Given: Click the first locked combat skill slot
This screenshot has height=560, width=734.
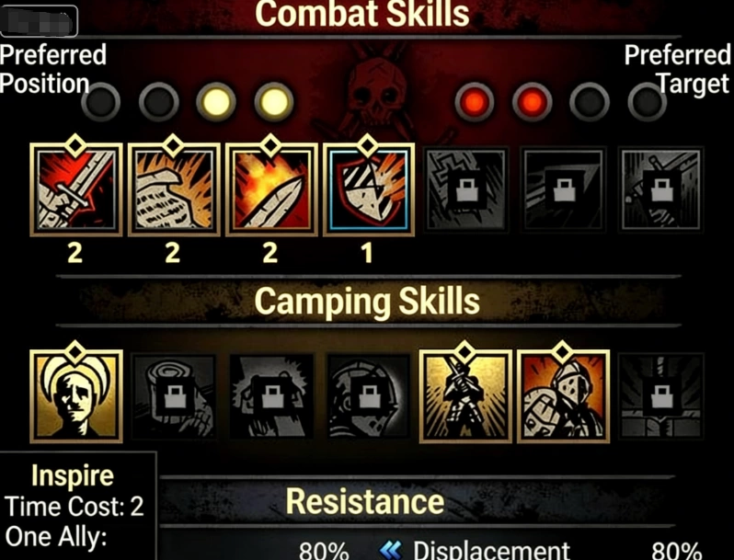Looking at the screenshot, I should pos(466,189).
